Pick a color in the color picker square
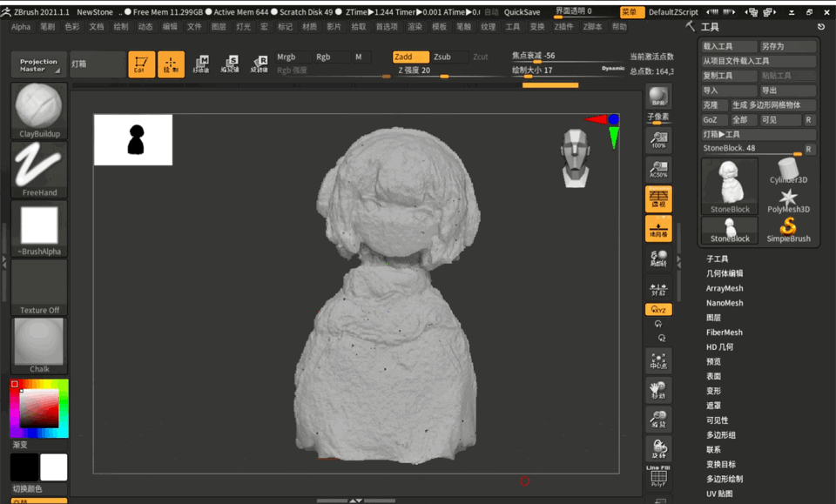The height and width of the screenshot is (504, 836). (x=39, y=408)
